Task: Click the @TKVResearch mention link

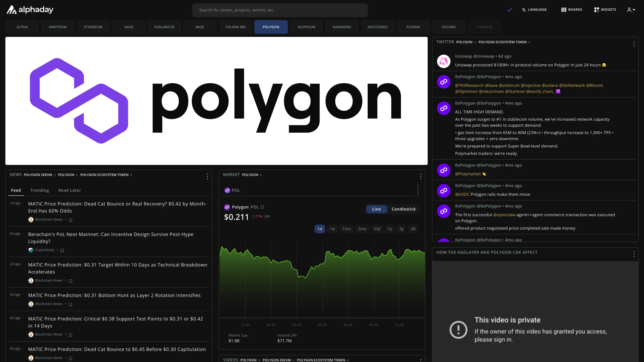Action: pyautogui.click(x=469, y=85)
